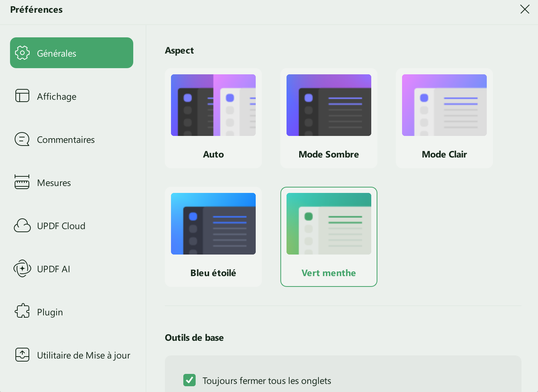Click the Vert menthe label
This screenshot has width=538, height=392.
[329, 273]
